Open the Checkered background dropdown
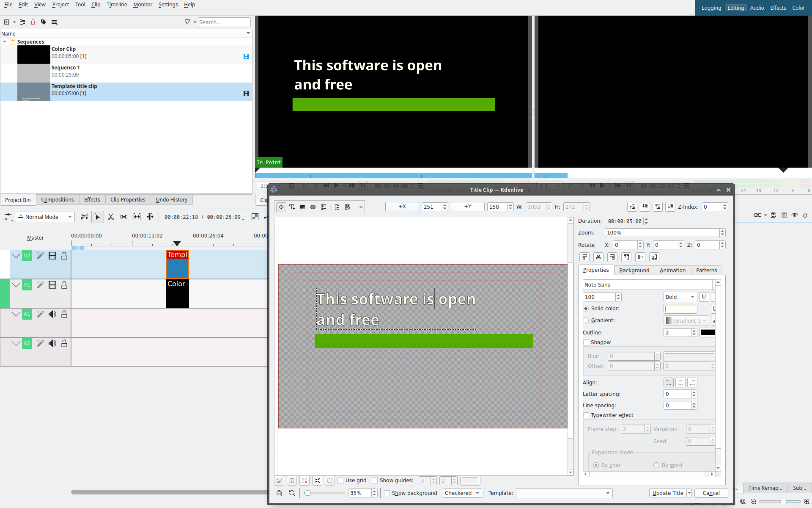Screen dimensions: 812x508 (x=462, y=493)
